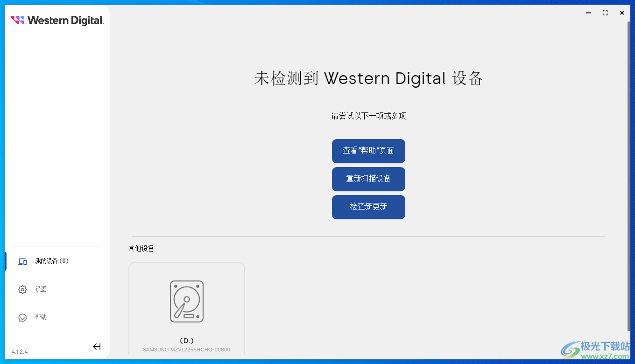
Task: Click the version number 4.1.2.4
Action: [x=15, y=351]
